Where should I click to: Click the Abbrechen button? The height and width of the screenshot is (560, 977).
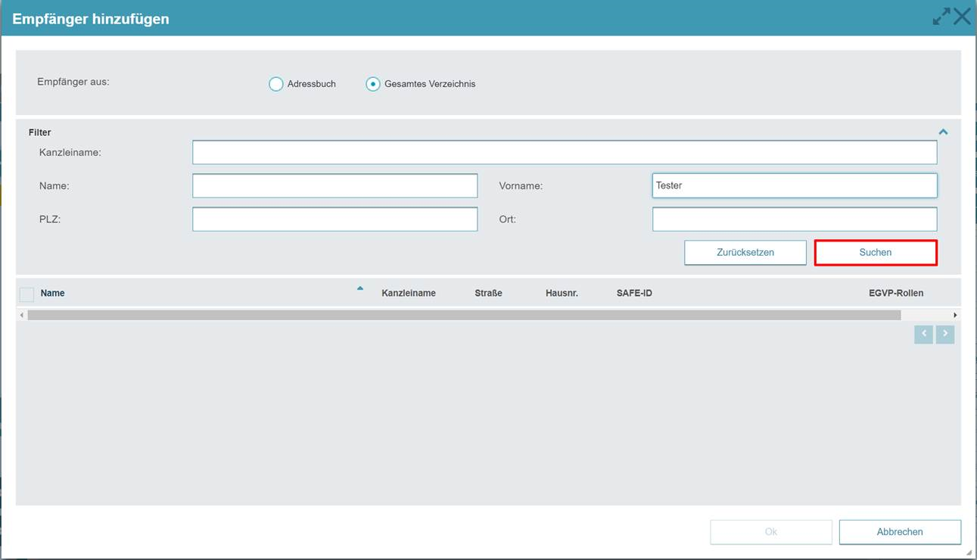[900, 532]
